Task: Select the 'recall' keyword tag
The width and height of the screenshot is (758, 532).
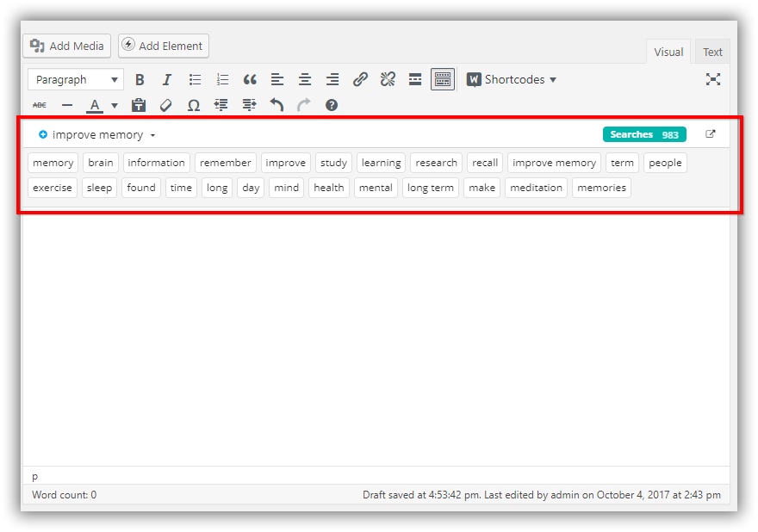Action: pos(485,163)
